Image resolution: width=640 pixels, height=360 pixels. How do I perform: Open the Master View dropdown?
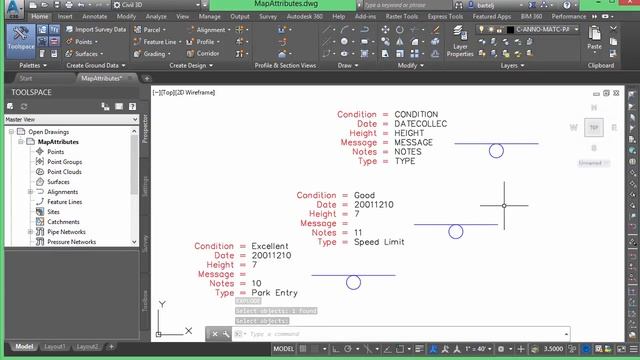click(71, 119)
